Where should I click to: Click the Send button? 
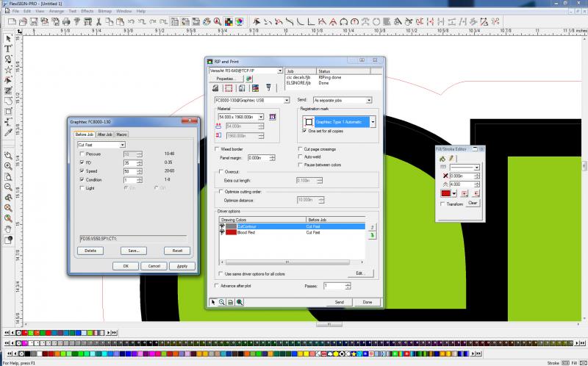340,302
